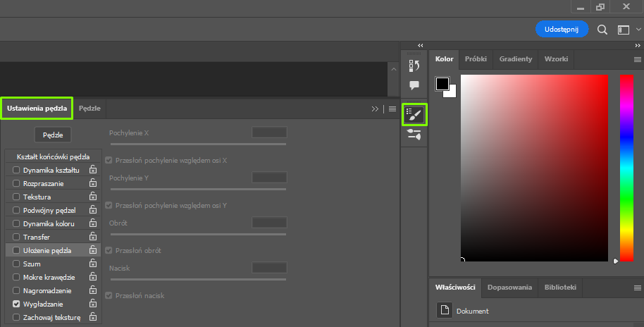Image resolution: width=644 pixels, height=327 pixels.
Task: Toggle lock for Mokre krawędzie
Action: click(93, 276)
